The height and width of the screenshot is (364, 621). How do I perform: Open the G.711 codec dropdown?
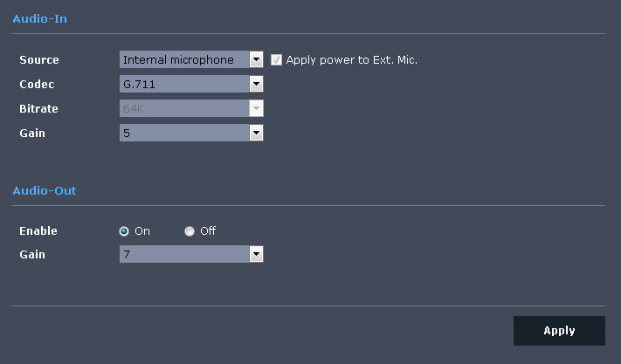click(191, 84)
